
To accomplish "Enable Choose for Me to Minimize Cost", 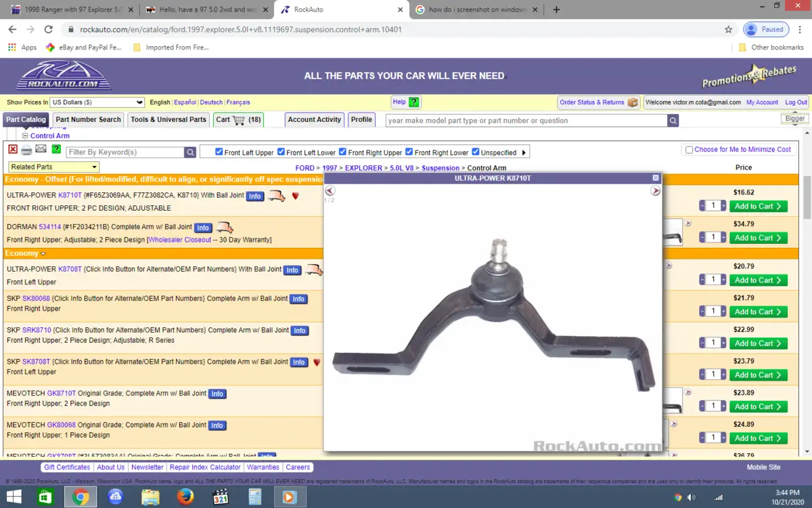I will click(689, 150).
